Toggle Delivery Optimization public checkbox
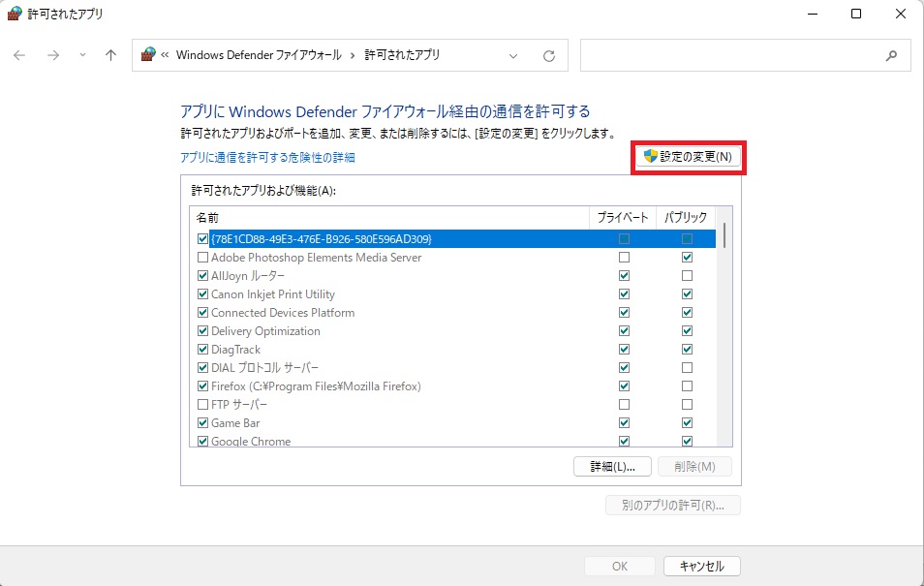Screen dimensions: 924x586 coord(687,330)
